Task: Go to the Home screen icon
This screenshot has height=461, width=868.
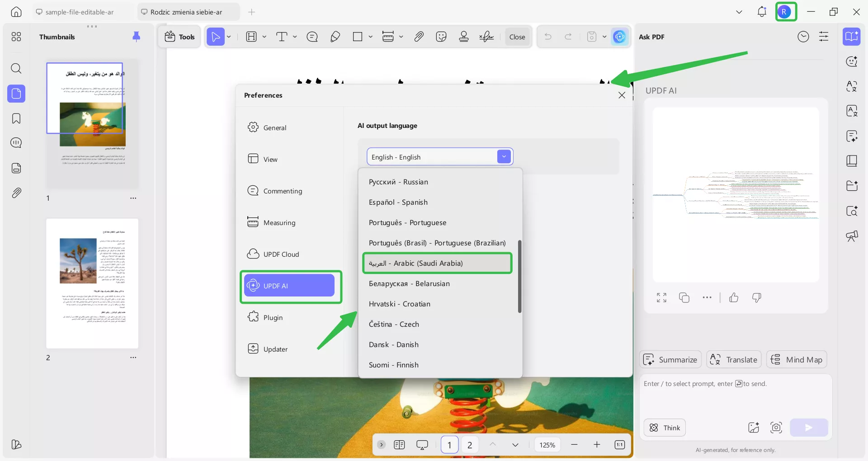Action: point(16,12)
